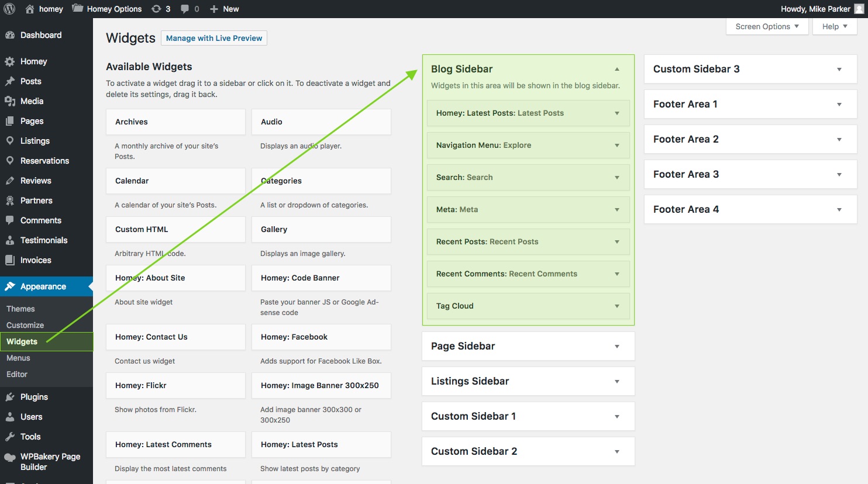The width and height of the screenshot is (868, 484).
Task: Expand the Footer Area 2 arrow
Action: (x=839, y=140)
